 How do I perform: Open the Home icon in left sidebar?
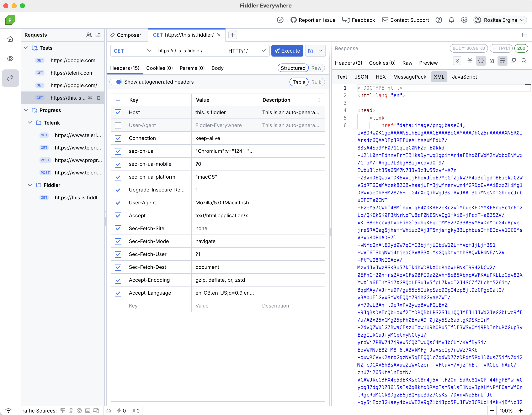click(10, 39)
